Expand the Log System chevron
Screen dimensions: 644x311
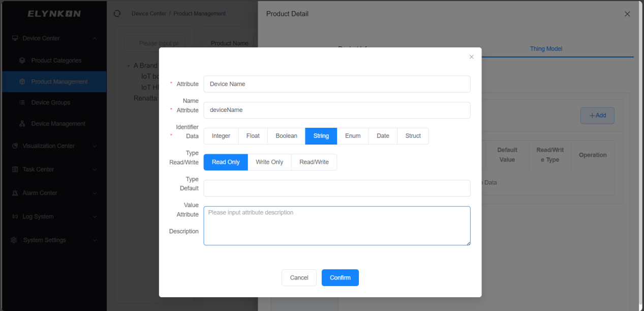[95, 216]
